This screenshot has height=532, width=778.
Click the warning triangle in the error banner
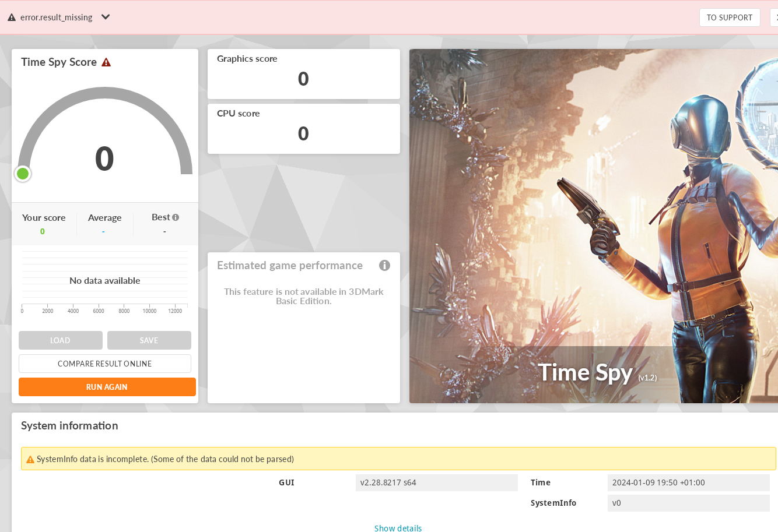(12, 17)
